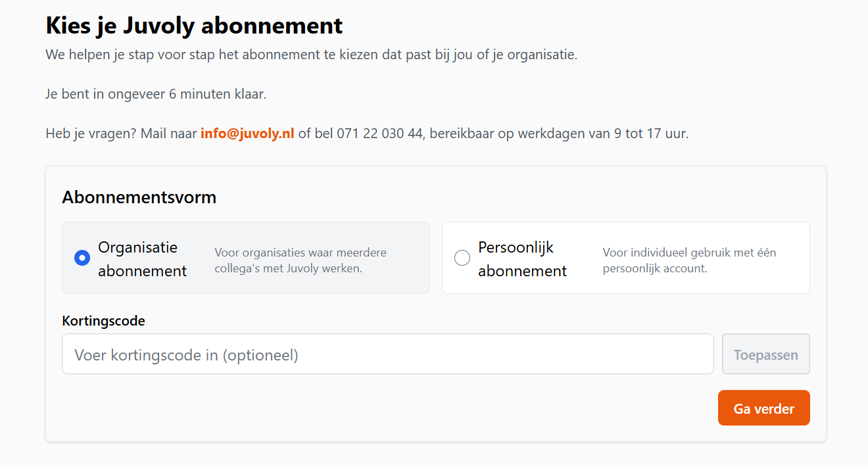Click the 'Voor organisaties waar meerdere collega's' description

click(301, 260)
